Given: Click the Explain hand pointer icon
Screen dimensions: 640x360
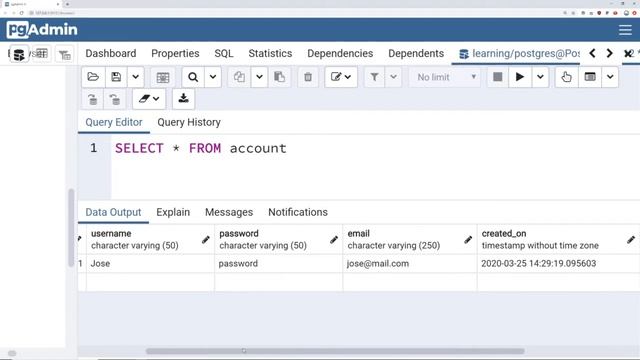Looking at the screenshot, I should 566,77.
